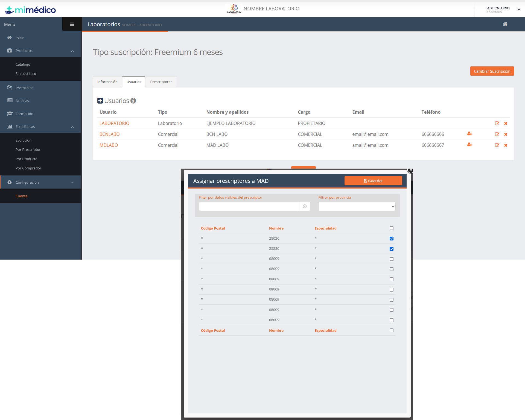The image size is (525, 420).
Task: Switch to the Información tab
Action: [x=107, y=82]
